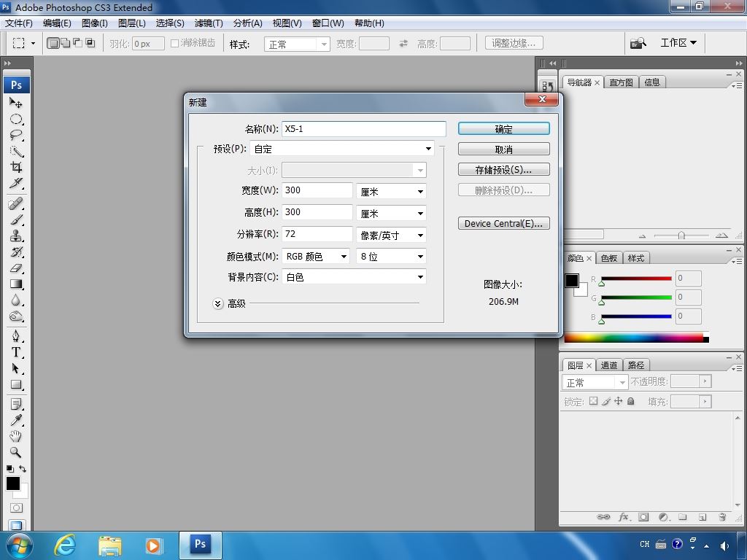Image resolution: width=747 pixels, height=560 pixels.
Task: Click 存储预设(S)... button
Action: 503,169
